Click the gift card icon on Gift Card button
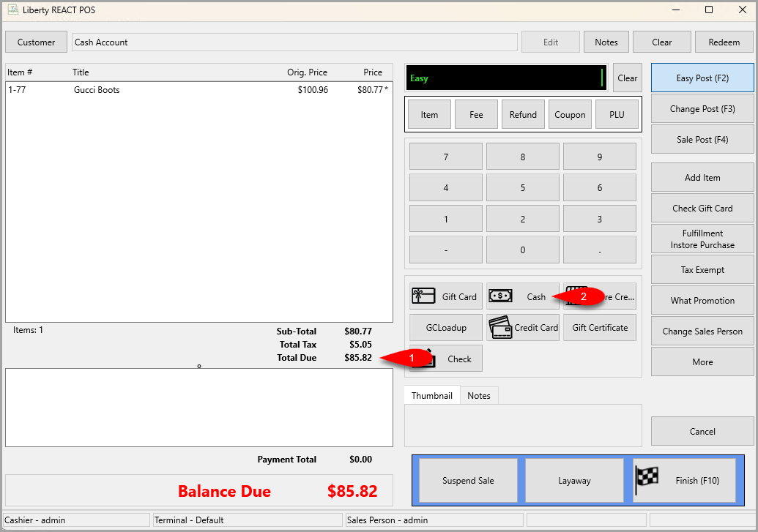Image resolution: width=758 pixels, height=532 pixels. point(423,296)
